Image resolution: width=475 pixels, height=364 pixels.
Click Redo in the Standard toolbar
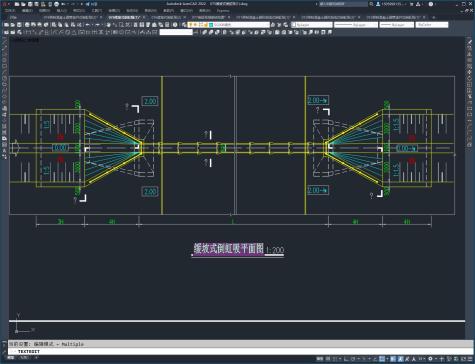click(x=97, y=25)
